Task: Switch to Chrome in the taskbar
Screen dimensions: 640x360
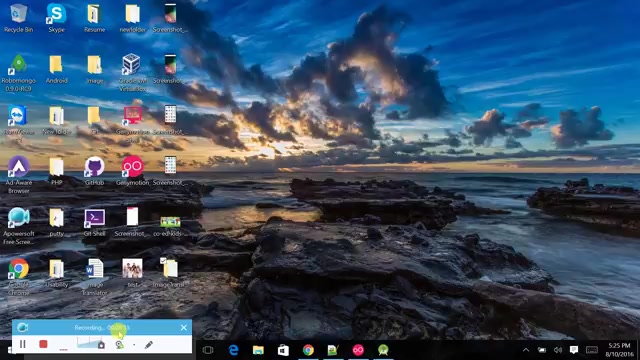Action: coord(308,350)
